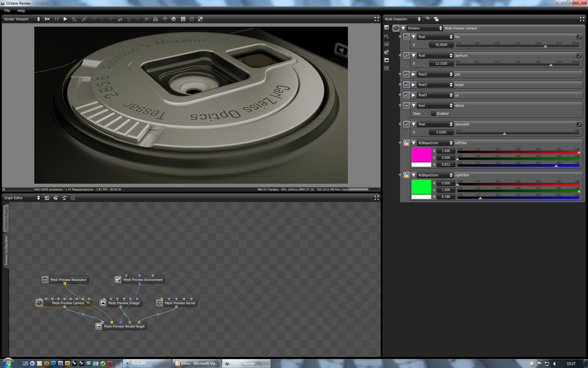Restart the render with rewind button
Screen dimensions: 588x368
47,19
